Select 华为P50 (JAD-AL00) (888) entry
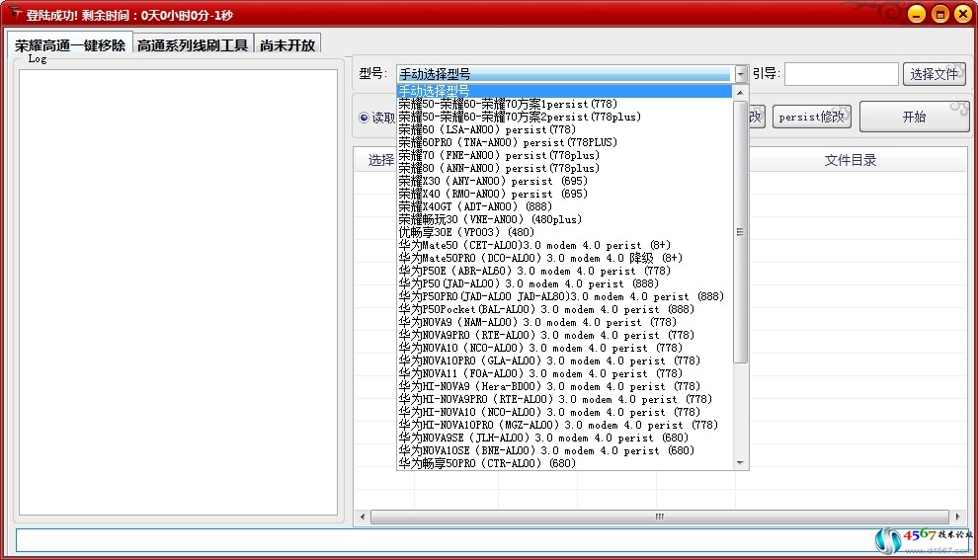 (564, 283)
